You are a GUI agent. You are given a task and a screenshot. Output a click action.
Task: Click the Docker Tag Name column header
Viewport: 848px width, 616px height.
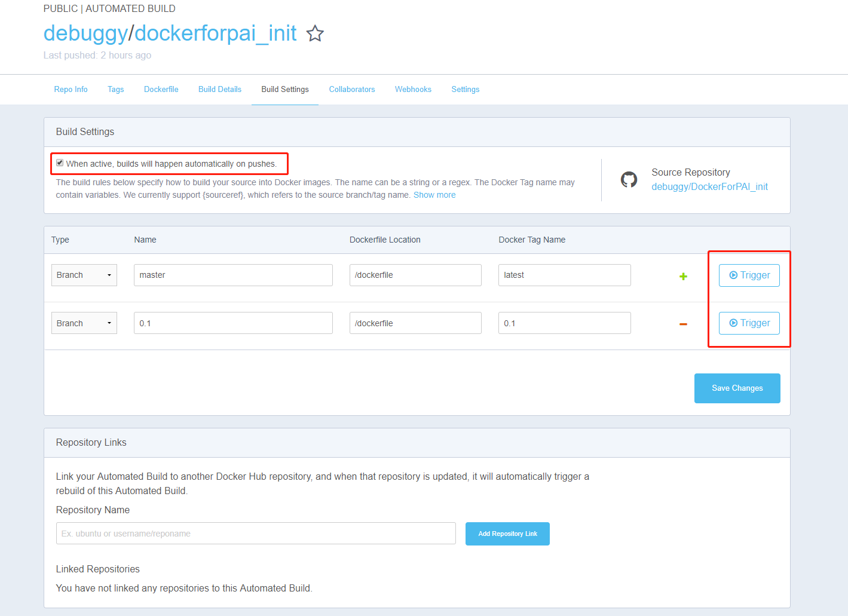[532, 240]
